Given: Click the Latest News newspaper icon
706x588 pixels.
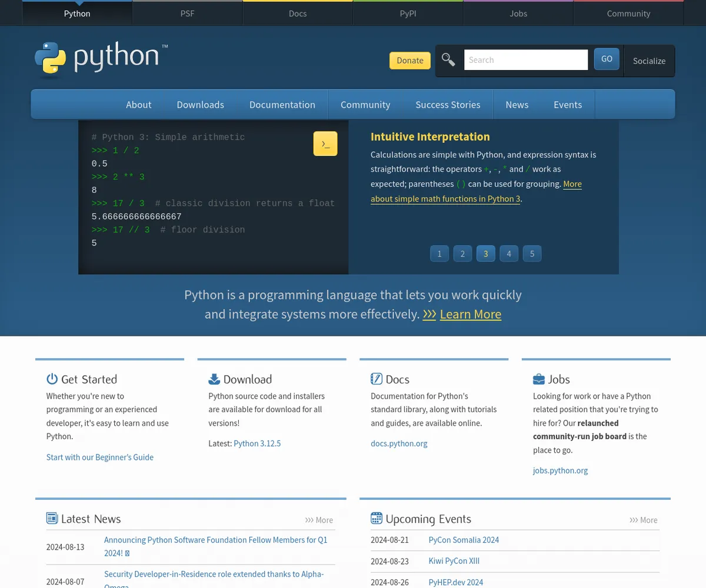Looking at the screenshot, I should click(52, 518).
